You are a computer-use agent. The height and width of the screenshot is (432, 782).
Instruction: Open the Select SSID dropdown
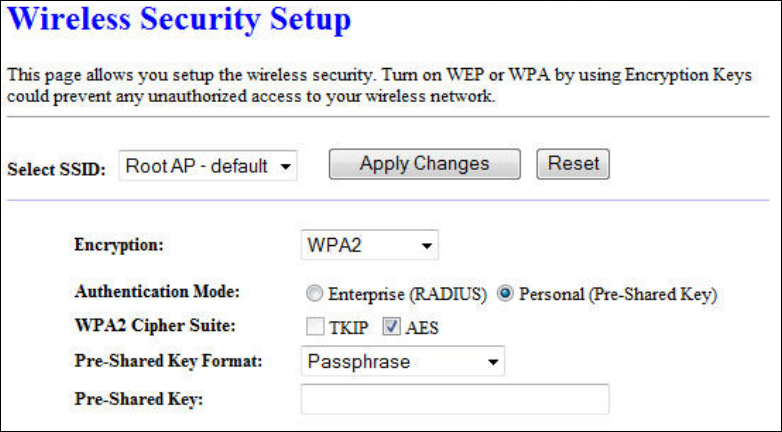click(208, 166)
